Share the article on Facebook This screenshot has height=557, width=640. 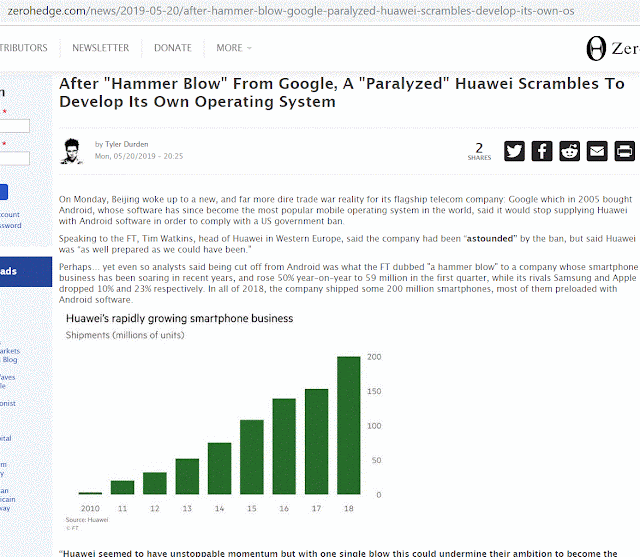[x=542, y=151]
